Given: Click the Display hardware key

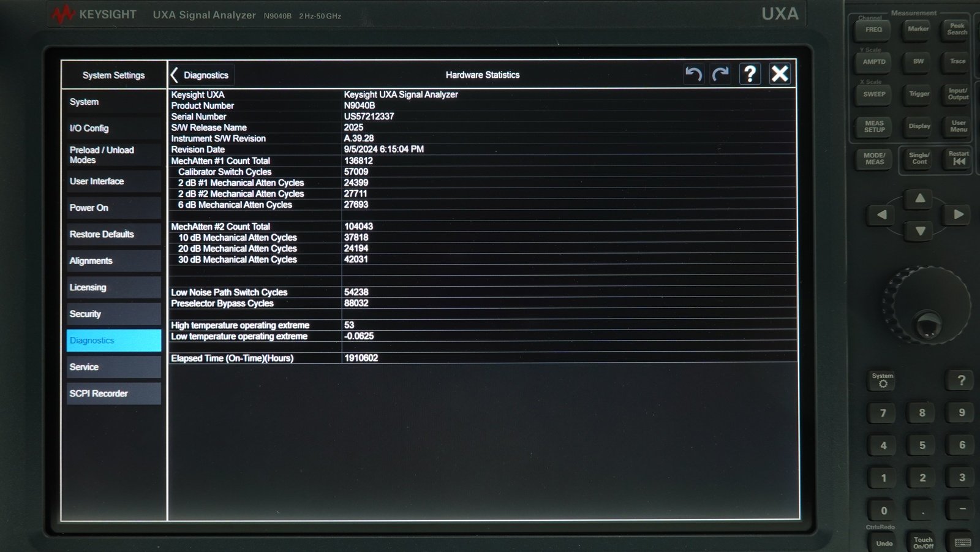Looking at the screenshot, I should point(919,126).
